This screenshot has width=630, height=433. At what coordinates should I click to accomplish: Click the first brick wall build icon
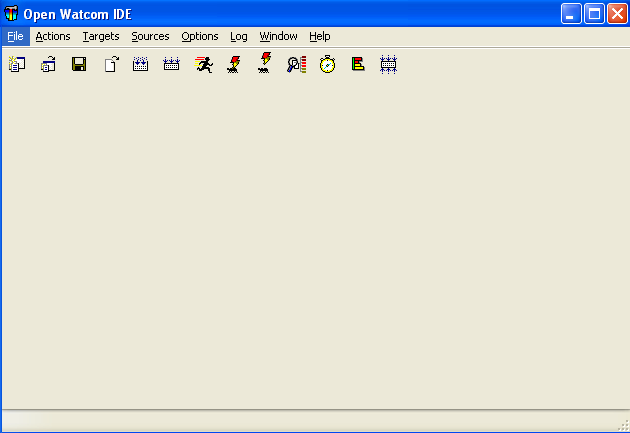pyautogui.click(x=141, y=64)
